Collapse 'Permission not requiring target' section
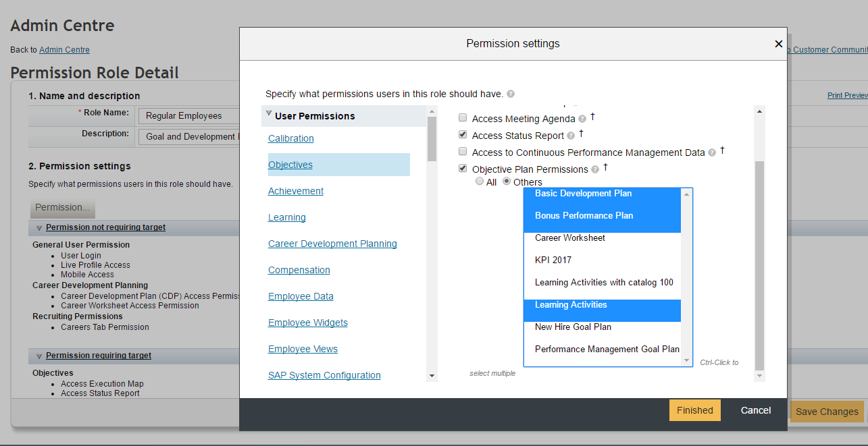The height and width of the screenshot is (446, 868). [39, 228]
